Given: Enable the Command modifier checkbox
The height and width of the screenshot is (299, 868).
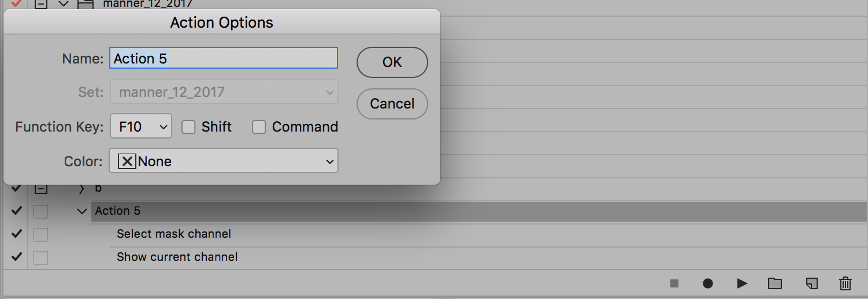Looking at the screenshot, I should click(259, 127).
